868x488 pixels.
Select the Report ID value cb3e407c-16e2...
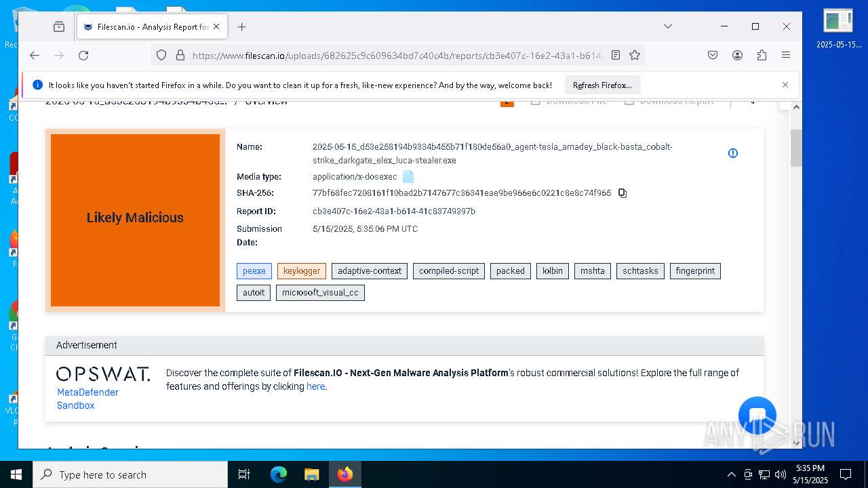pos(394,211)
